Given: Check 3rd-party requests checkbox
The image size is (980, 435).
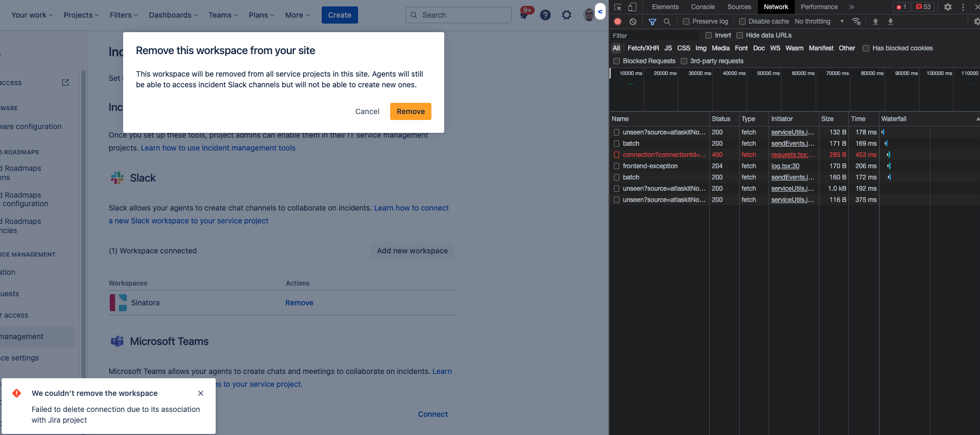Looking at the screenshot, I should point(683,61).
